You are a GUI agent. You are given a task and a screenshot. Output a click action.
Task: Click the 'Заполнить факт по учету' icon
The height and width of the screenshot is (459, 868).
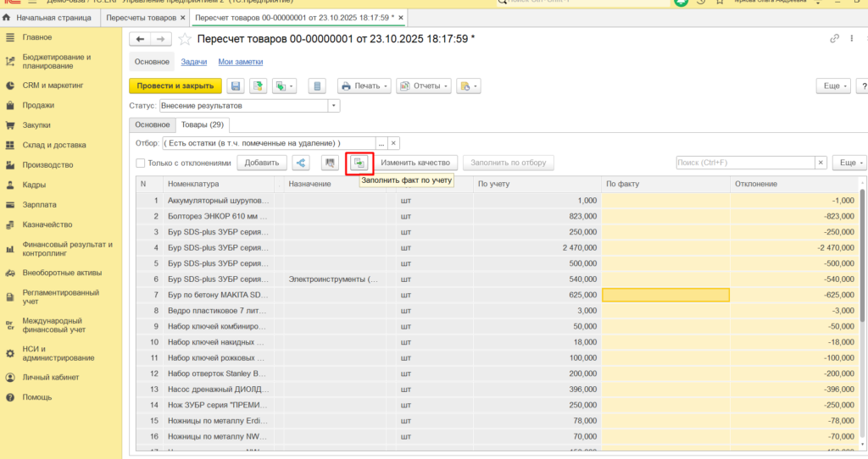click(x=359, y=163)
